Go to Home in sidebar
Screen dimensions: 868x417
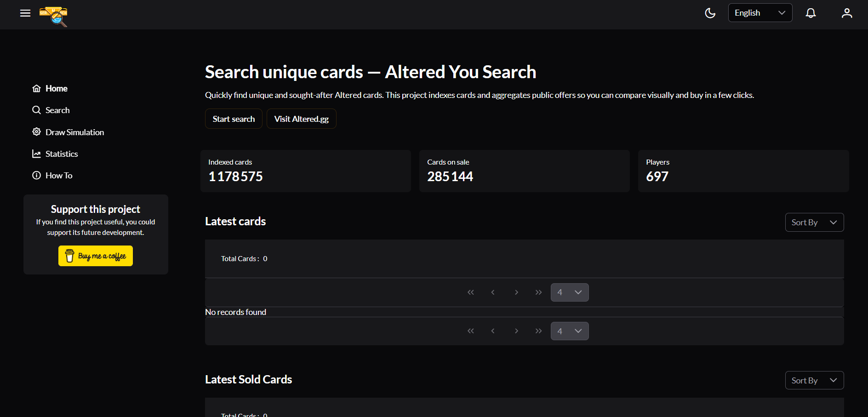click(x=50, y=88)
